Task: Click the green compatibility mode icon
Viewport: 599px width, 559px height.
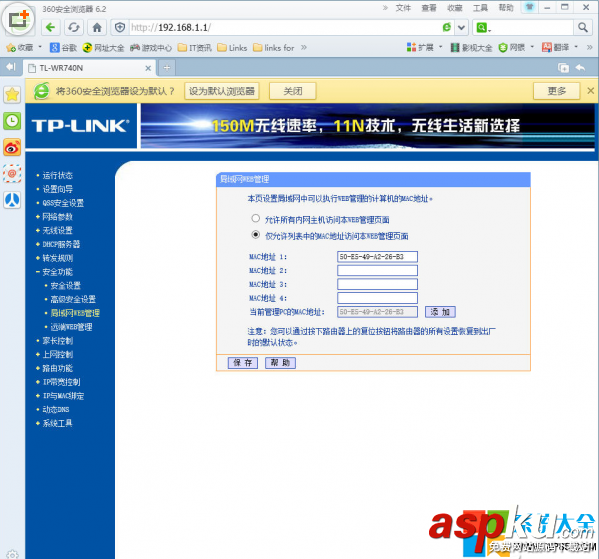Action: tap(447, 27)
